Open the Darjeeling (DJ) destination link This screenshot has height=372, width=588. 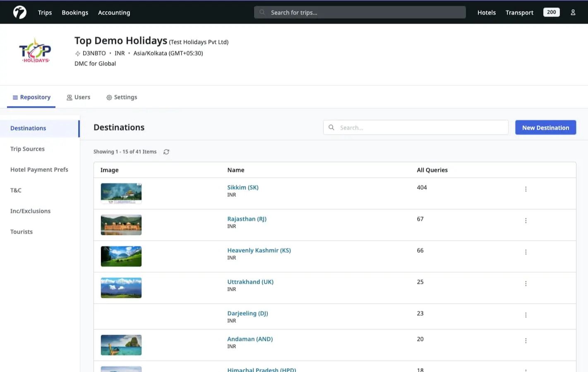coord(248,313)
